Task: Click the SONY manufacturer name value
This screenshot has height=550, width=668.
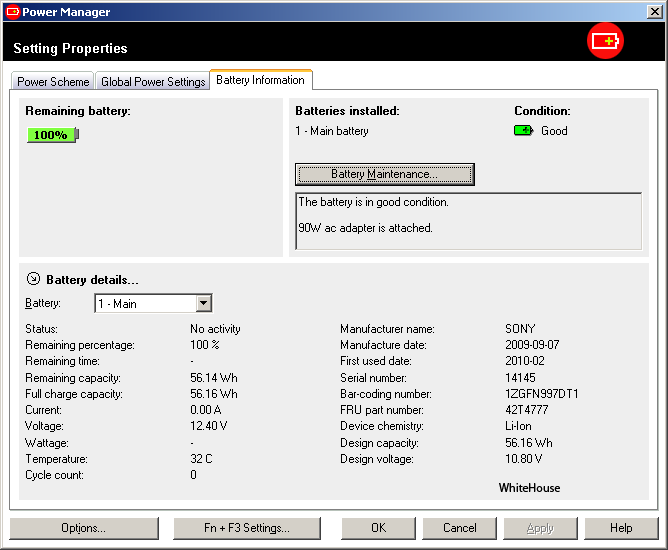Action: (x=520, y=329)
